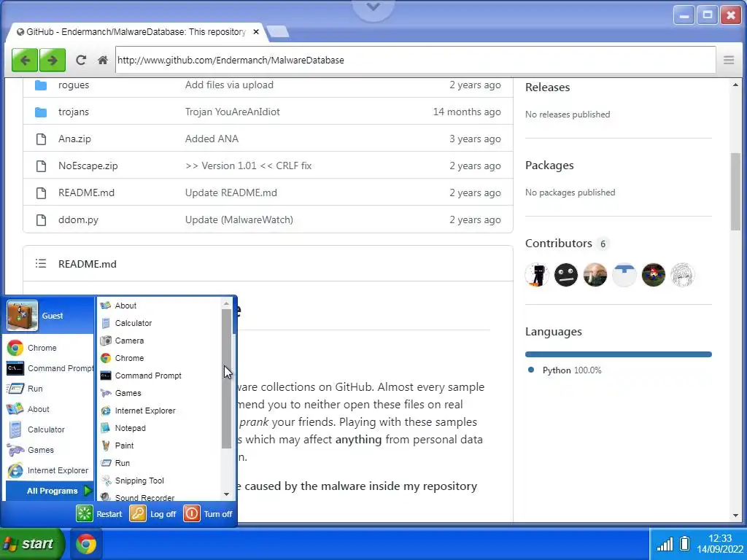This screenshot has width=747, height=560.
Task: Click the browser forward arrow button
Action: (53, 60)
